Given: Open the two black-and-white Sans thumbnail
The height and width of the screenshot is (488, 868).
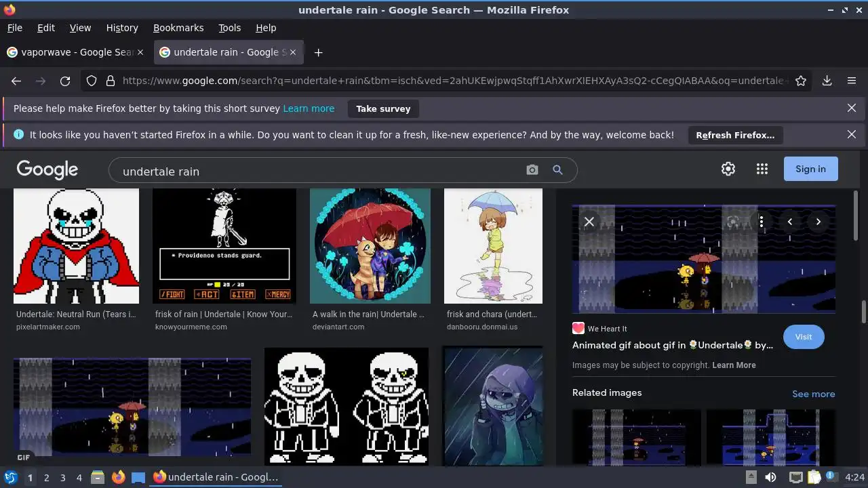Looking at the screenshot, I should [x=347, y=407].
